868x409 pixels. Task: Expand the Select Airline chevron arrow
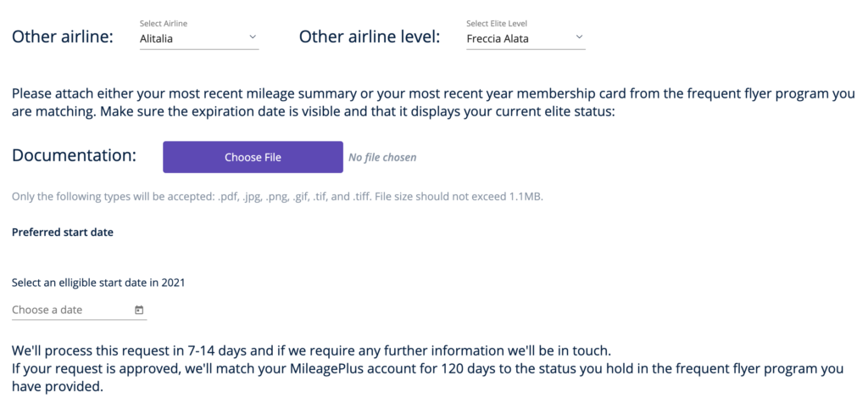253,37
